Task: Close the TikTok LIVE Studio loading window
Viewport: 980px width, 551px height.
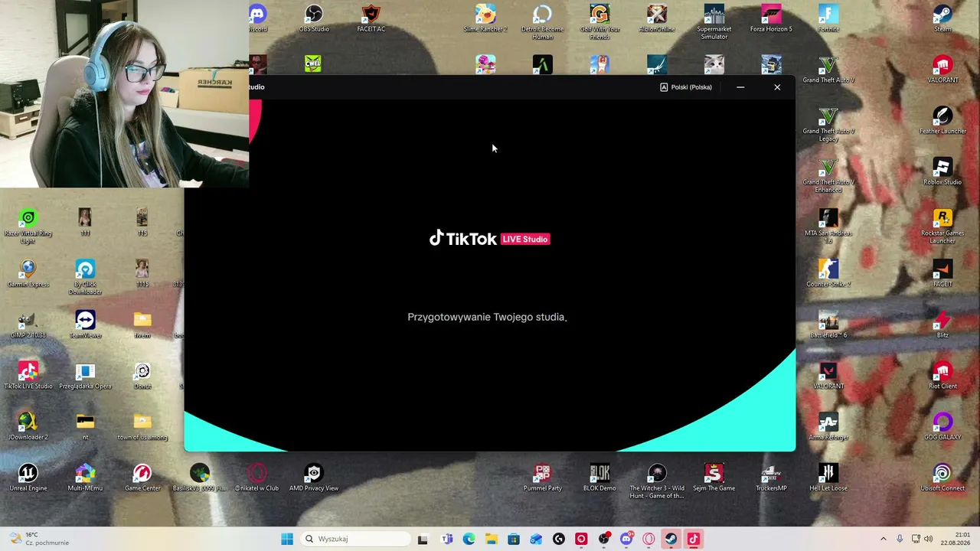Action: (777, 87)
